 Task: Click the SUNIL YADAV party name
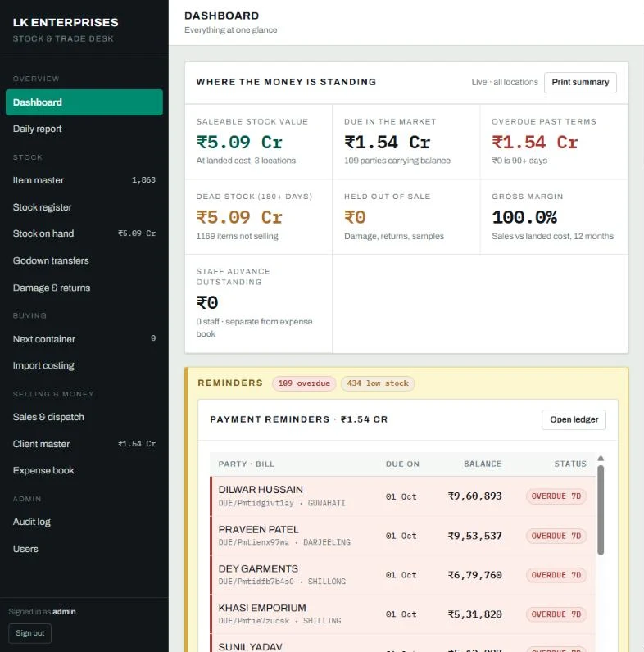(x=251, y=647)
